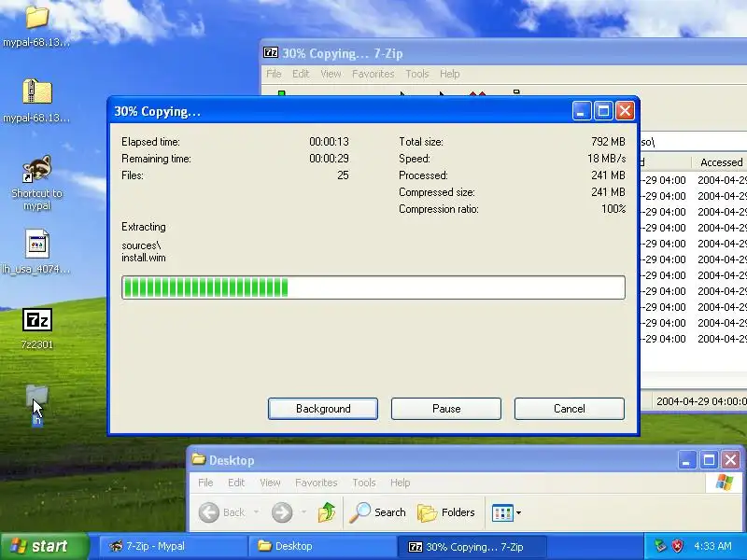This screenshot has width=747, height=560.
Task: Go up one folder in Desktop window
Action: point(326,512)
